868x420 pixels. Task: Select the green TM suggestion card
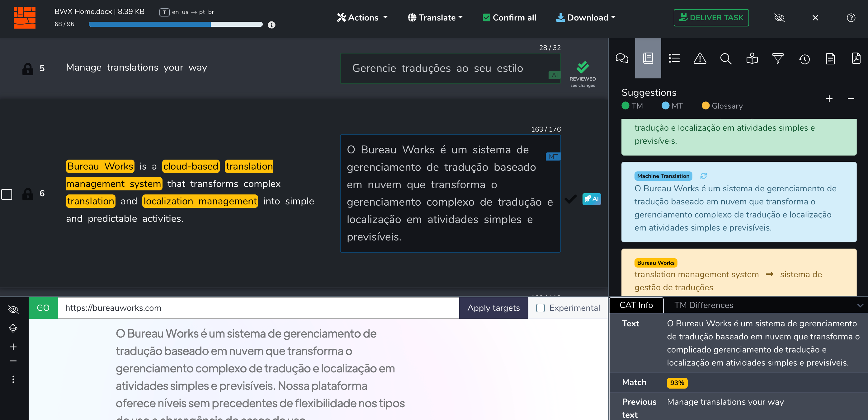738,137
